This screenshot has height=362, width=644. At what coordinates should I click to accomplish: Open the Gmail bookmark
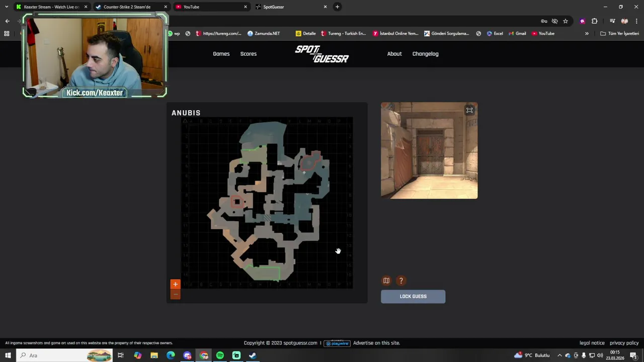click(517, 34)
